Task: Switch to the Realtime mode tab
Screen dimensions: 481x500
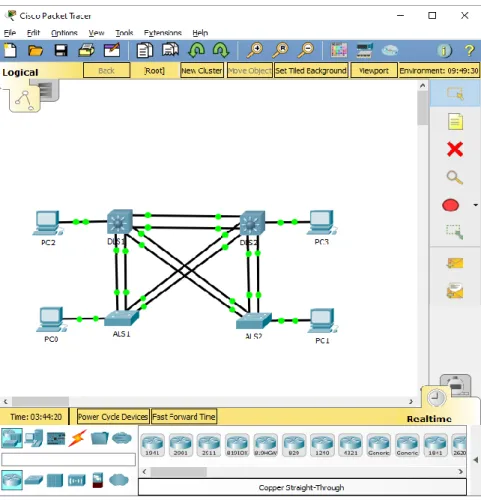Action: [x=436, y=399]
